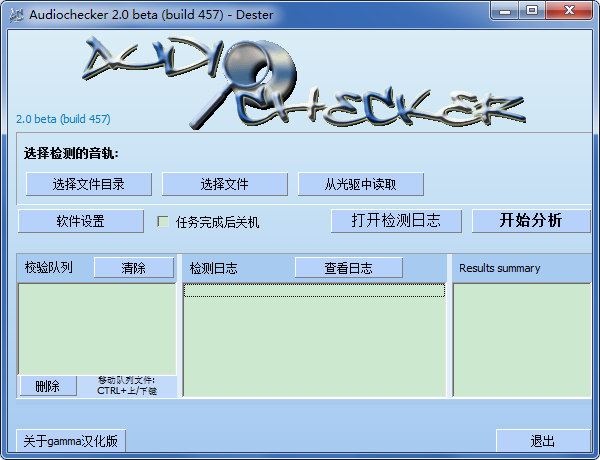
Task: Minimize the Audiochecker window
Action: (x=505, y=11)
